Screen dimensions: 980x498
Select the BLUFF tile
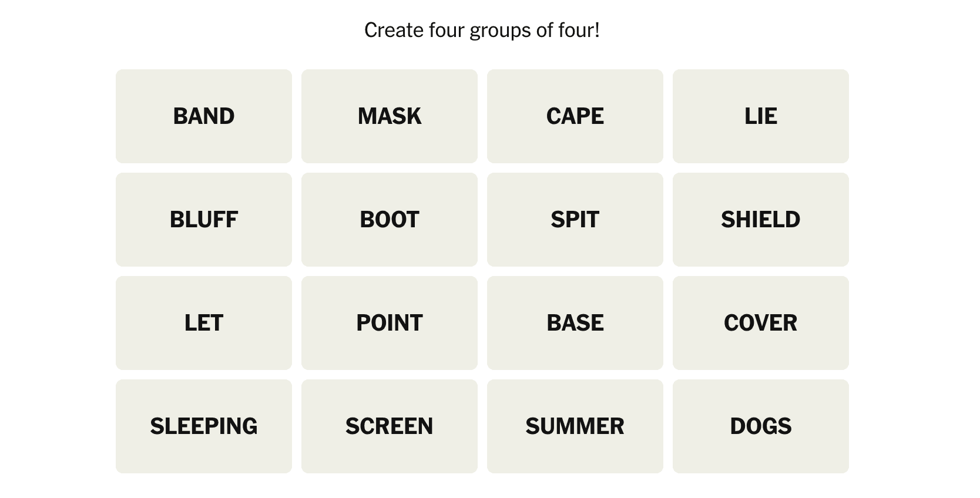pos(204,220)
